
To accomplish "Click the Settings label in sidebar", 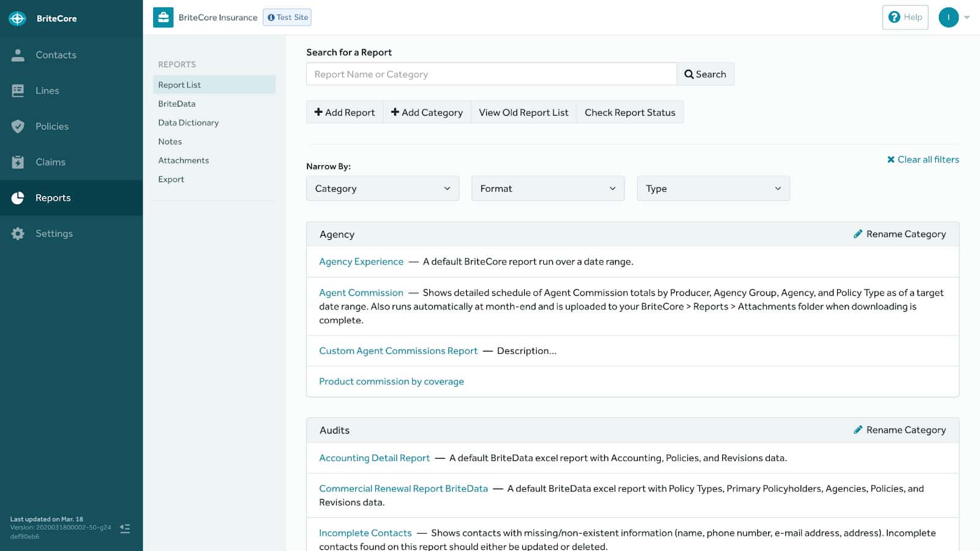I will click(54, 233).
